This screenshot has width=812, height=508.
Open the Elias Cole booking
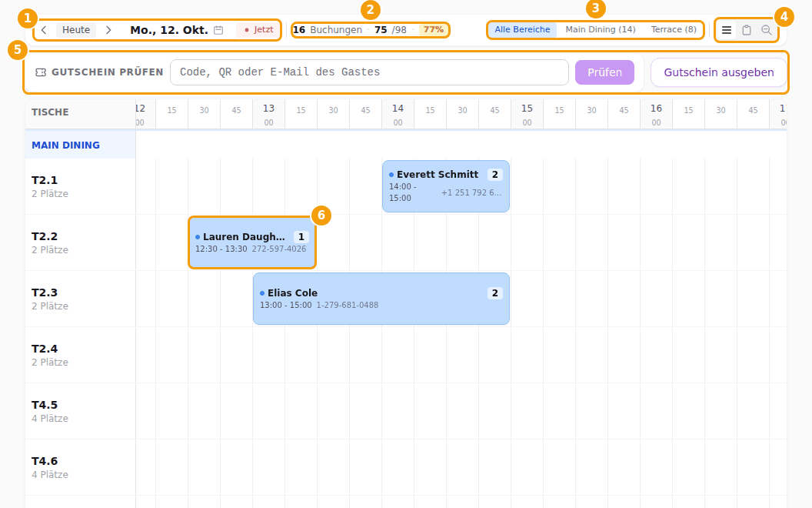click(x=381, y=299)
